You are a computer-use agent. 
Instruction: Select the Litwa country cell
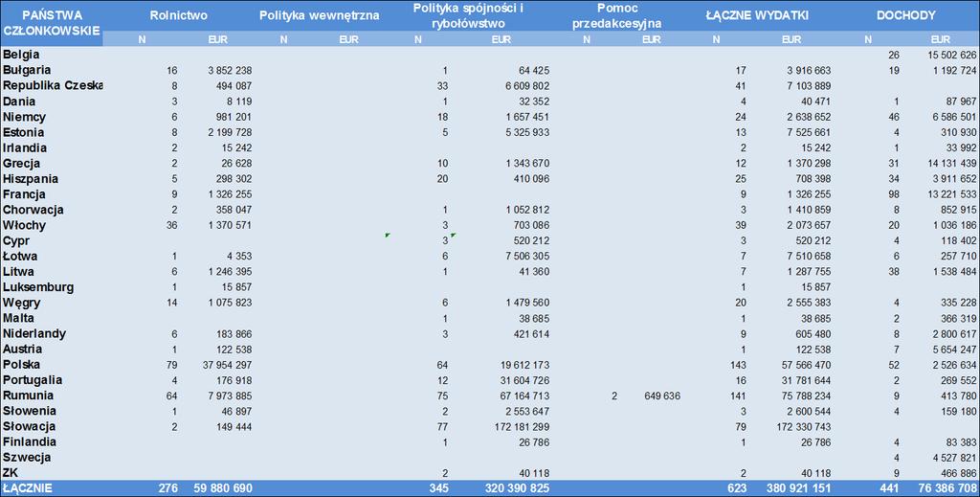click(x=18, y=271)
